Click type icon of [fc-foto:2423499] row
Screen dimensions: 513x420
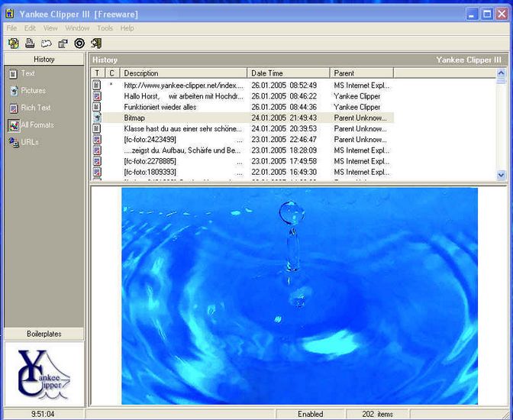[x=97, y=139]
